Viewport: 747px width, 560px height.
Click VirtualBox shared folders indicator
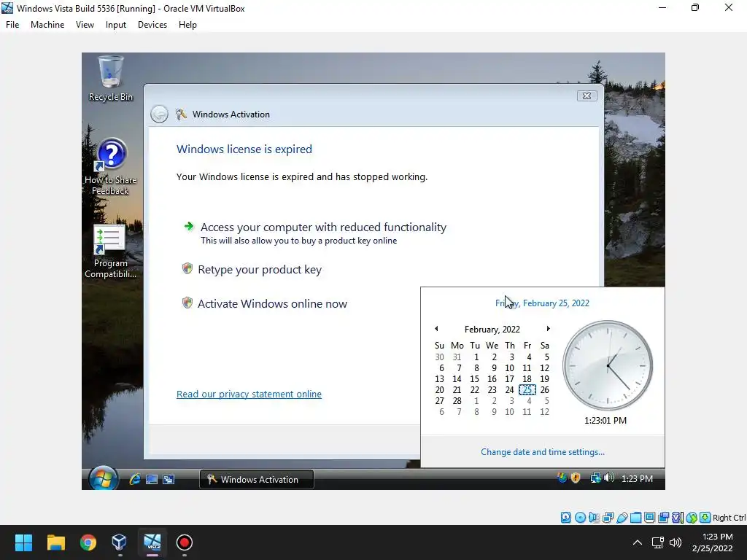[635, 517]
